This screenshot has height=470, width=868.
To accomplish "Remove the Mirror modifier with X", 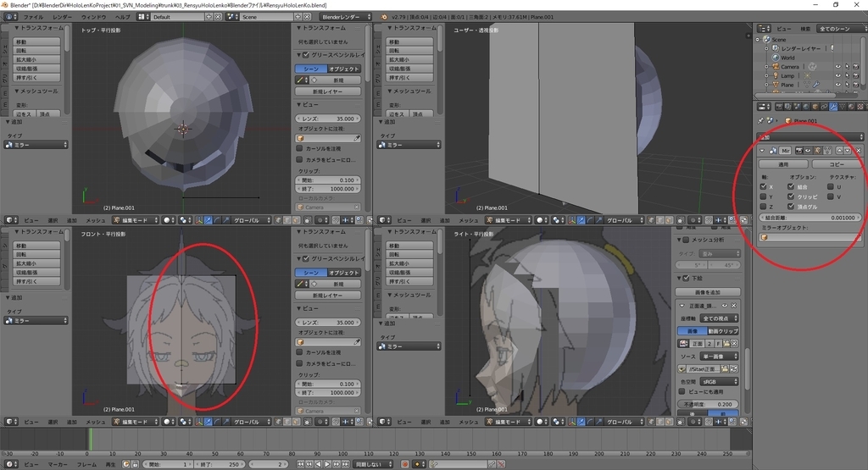I will (x=859, y=151).
